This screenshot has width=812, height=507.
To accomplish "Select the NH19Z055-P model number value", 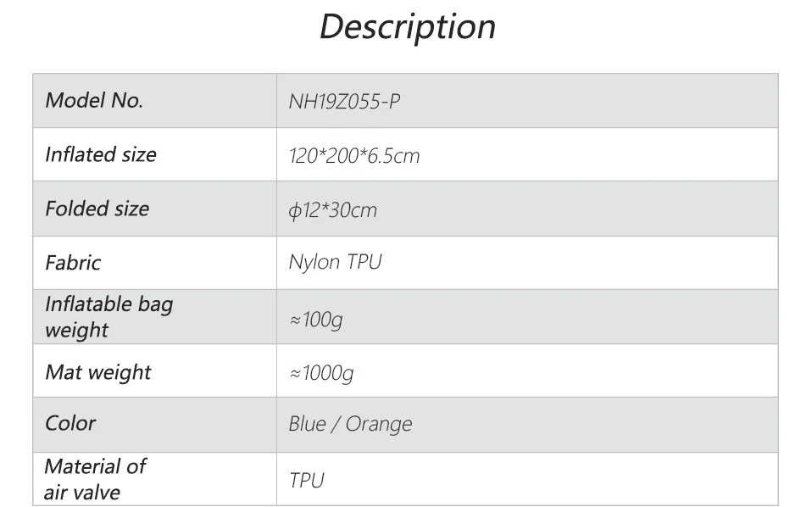I will tap(344, 103).
